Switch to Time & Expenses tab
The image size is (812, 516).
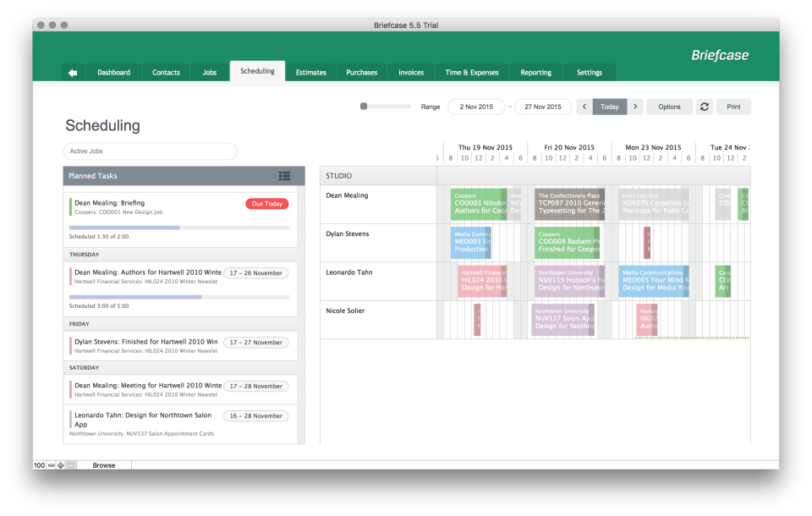tap(472, 73)
